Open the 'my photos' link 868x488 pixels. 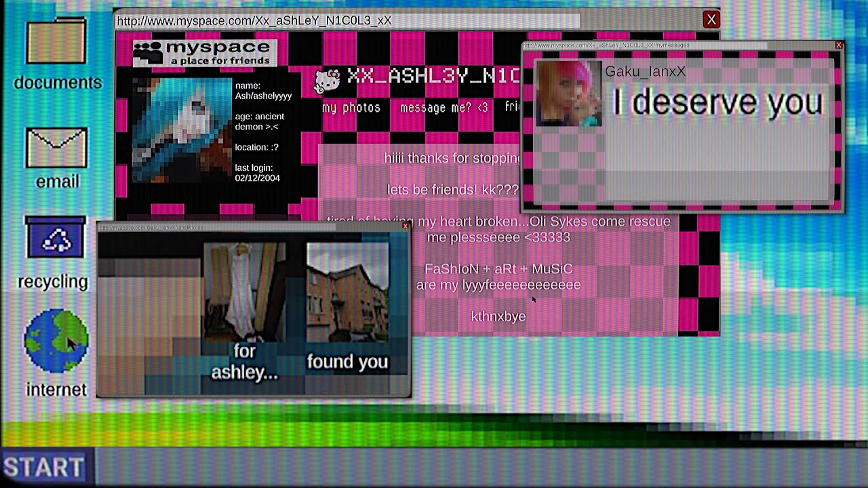coord(351,108)
